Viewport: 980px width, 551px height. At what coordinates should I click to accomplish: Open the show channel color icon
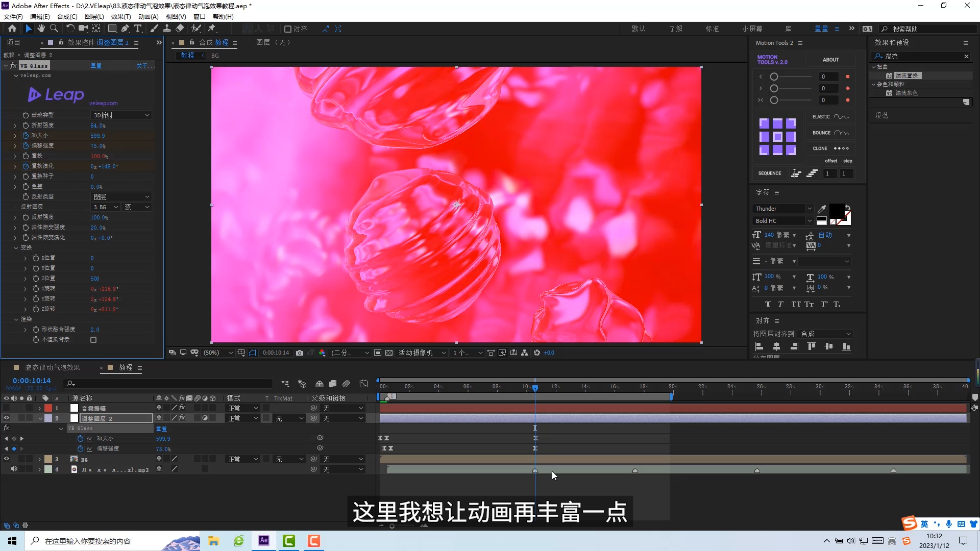tap(322, 353)
